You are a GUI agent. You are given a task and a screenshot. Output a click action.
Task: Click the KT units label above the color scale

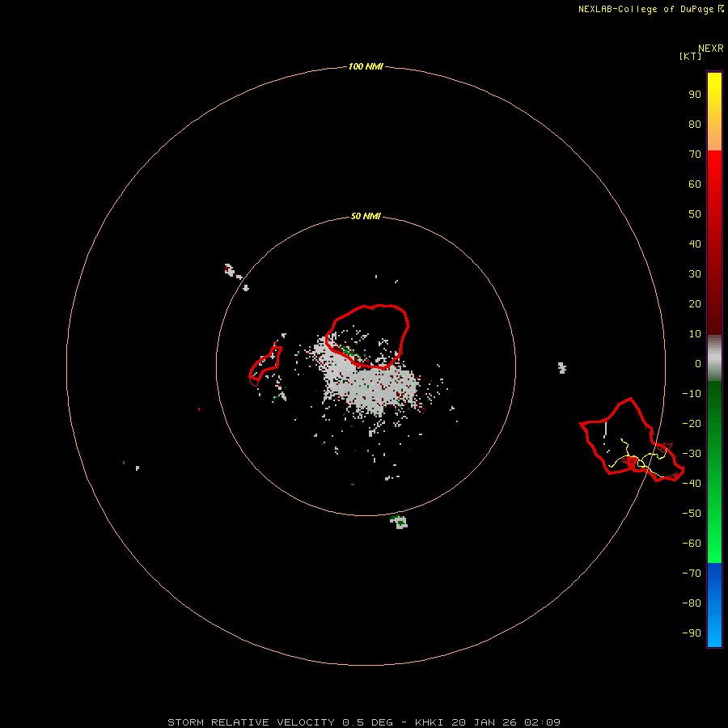[690, 56]
